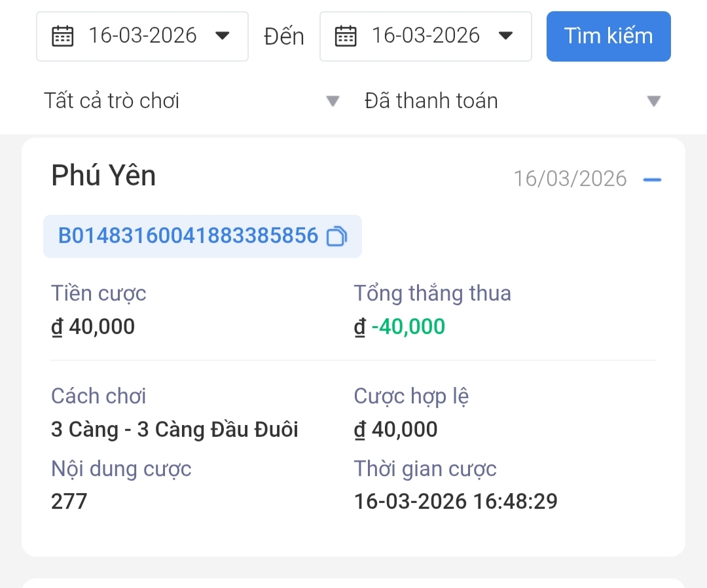Click the end date field 16-03-2026
This screenshot has height=588, width=707.
[x=426, y=37]
